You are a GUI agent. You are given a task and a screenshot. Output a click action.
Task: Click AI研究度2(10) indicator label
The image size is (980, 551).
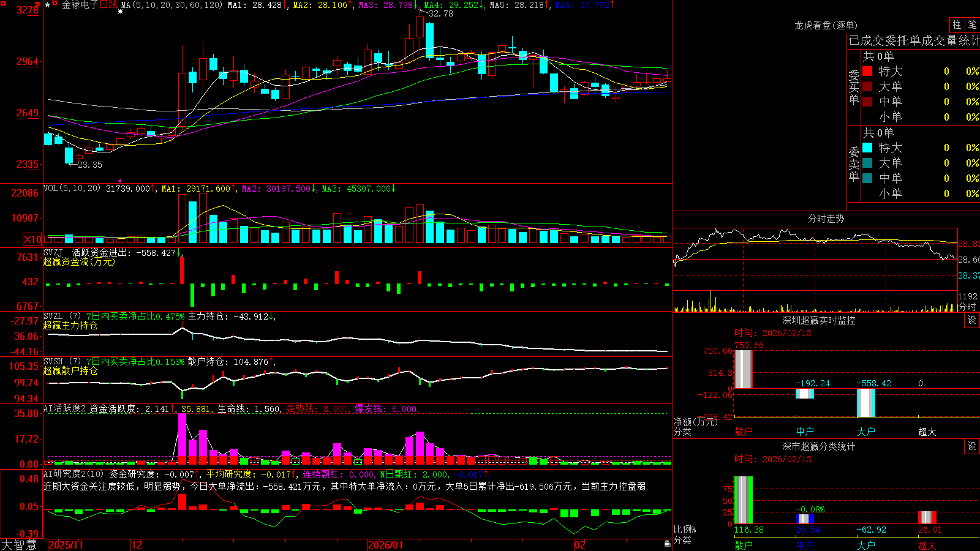73,474
